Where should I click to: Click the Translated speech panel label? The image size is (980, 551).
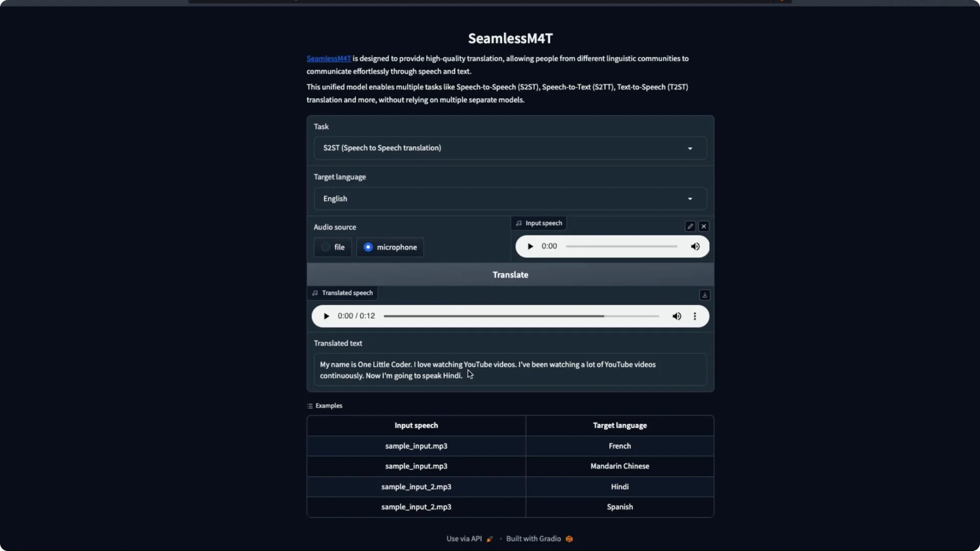(x=342, y=292)
